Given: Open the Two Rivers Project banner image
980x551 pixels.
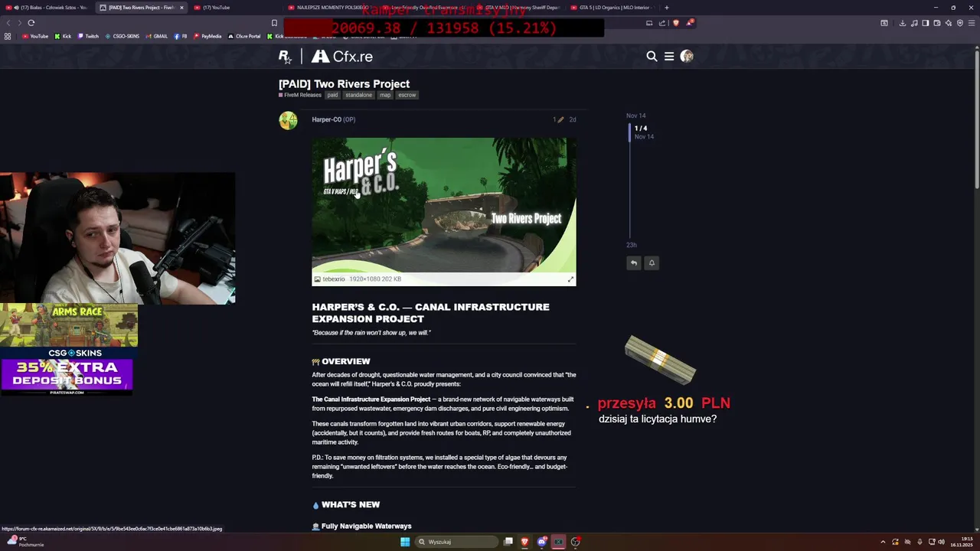Looking at the screenshot, I should point(444,205).
